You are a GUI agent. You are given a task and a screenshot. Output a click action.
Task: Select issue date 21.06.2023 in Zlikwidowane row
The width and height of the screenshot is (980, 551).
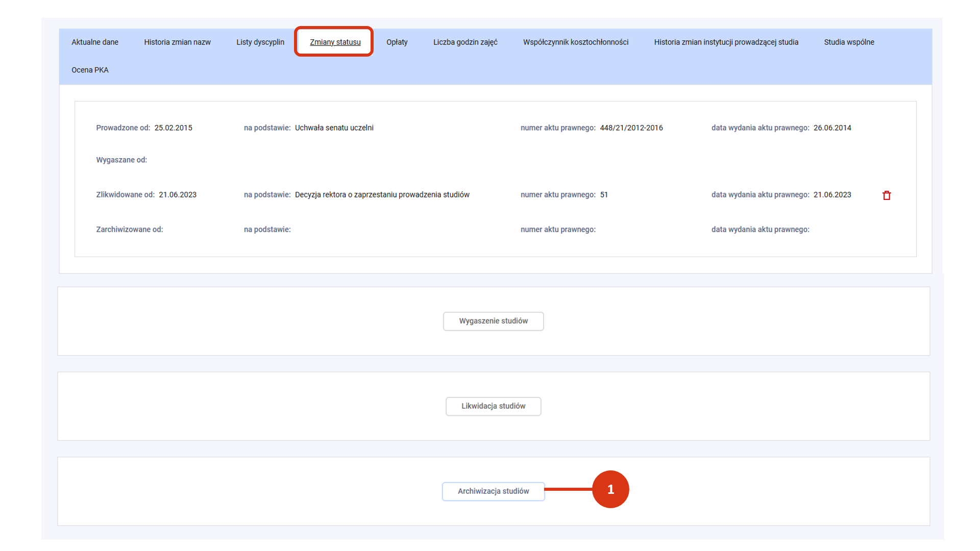coord(832,195)
